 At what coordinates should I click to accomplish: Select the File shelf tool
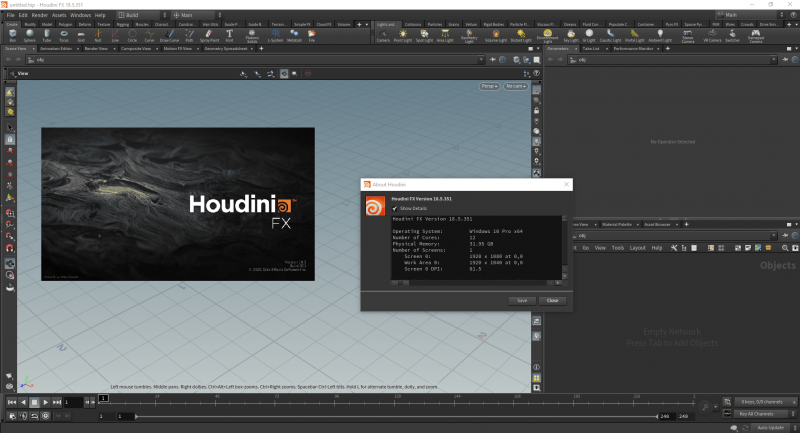pyautogui.click(x=312, y=35)
